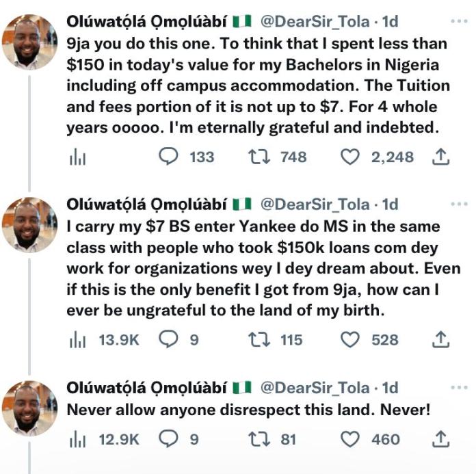This screenshot has width=476, height=474.
Task: Retweet the tweet with 115 retweets
Action: click(259, 340)
